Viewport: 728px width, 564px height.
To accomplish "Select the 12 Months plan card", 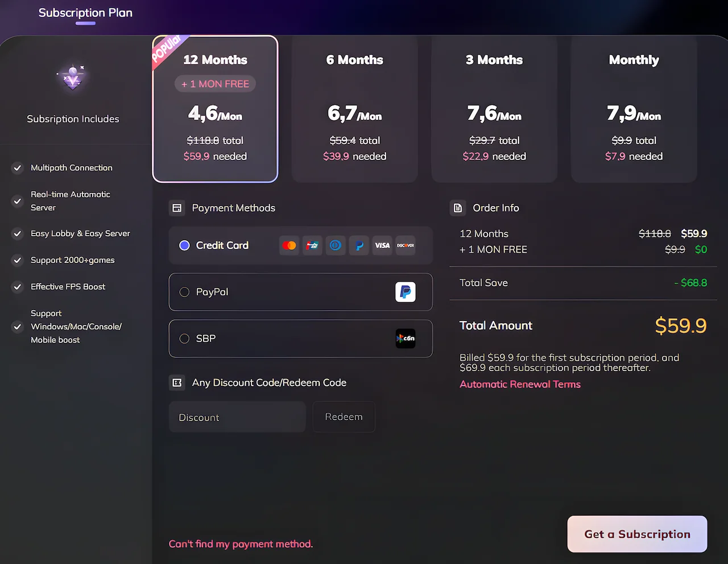I will point(215,109).
